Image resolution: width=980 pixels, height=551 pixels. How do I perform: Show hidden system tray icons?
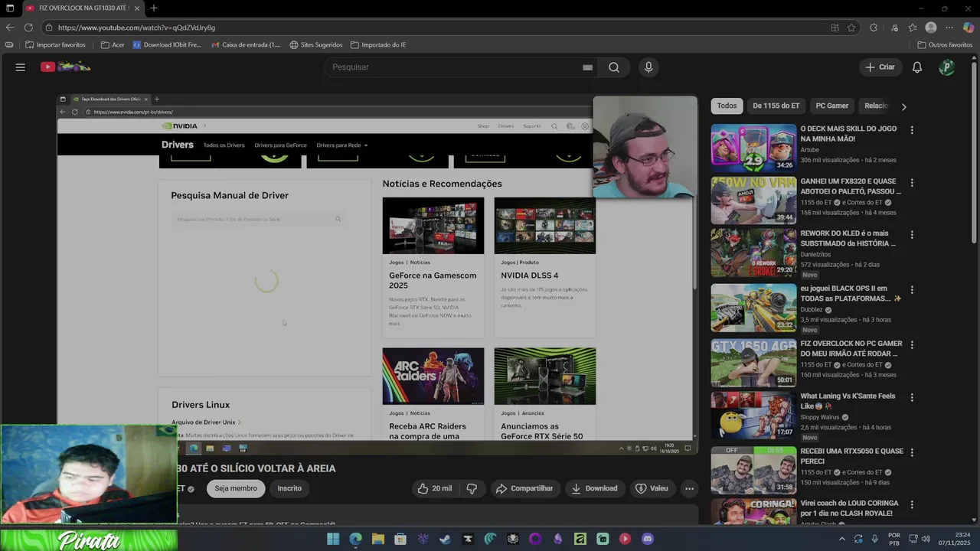click(842, 539)
